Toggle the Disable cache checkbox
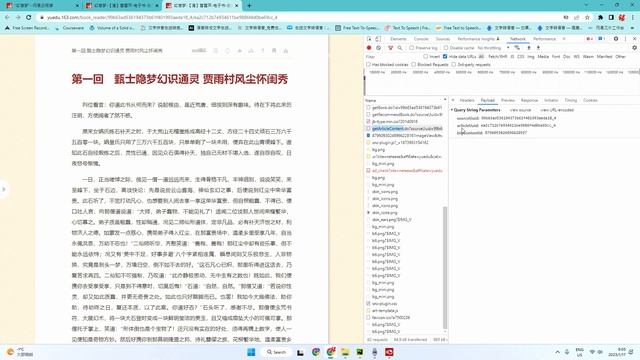The height and width of the screenshot is (360, 640). 446,48
